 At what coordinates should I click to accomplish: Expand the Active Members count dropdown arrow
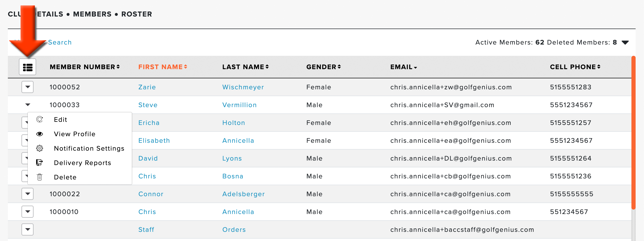(625, 42)
